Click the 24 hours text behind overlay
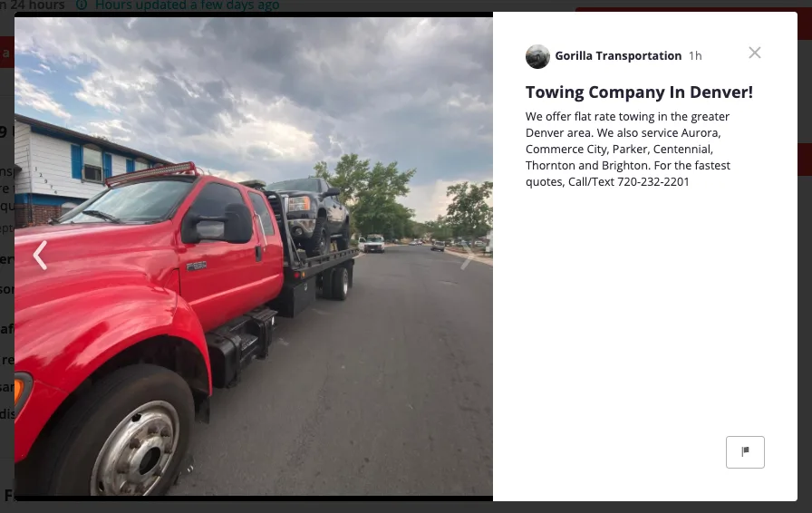 (37, 5)
